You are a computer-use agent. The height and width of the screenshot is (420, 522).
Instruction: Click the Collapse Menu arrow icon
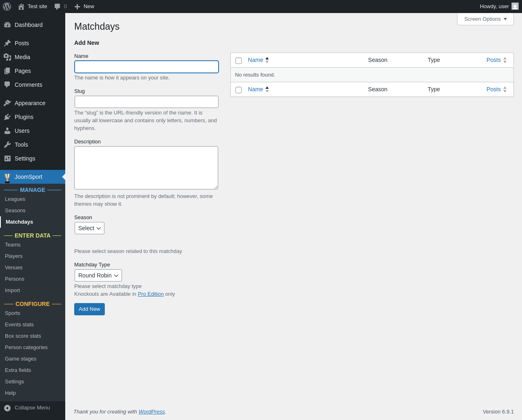(x=7, y=408)
